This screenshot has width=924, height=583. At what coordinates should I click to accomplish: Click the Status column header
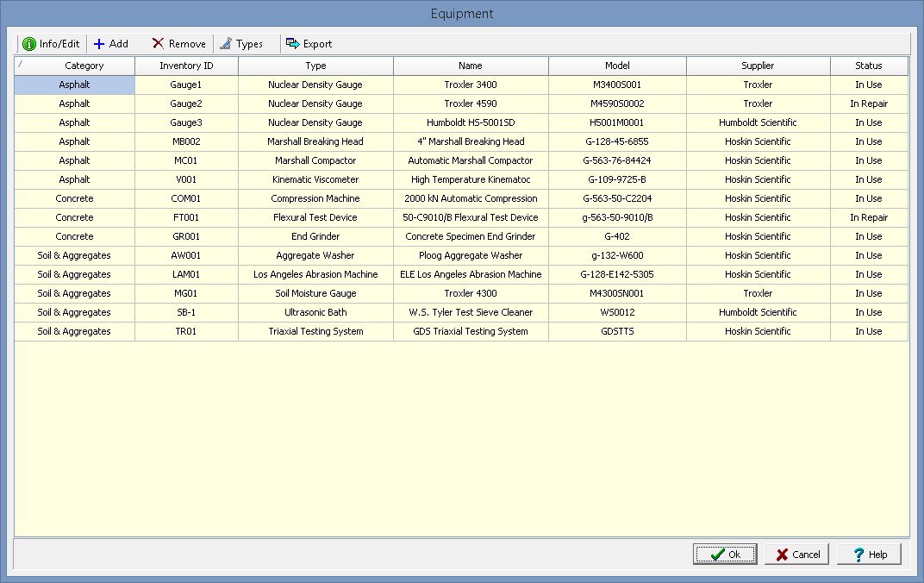tap(868, 66)
